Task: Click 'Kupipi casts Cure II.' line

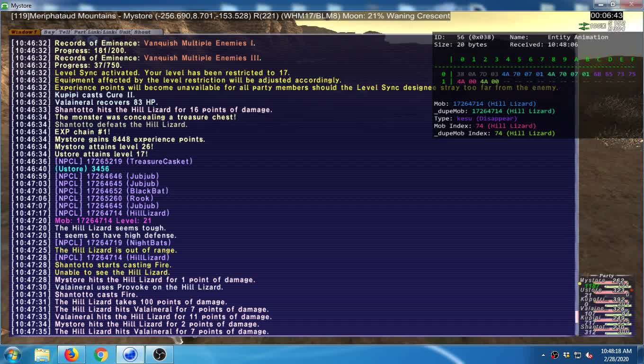Action: point(73,95)
